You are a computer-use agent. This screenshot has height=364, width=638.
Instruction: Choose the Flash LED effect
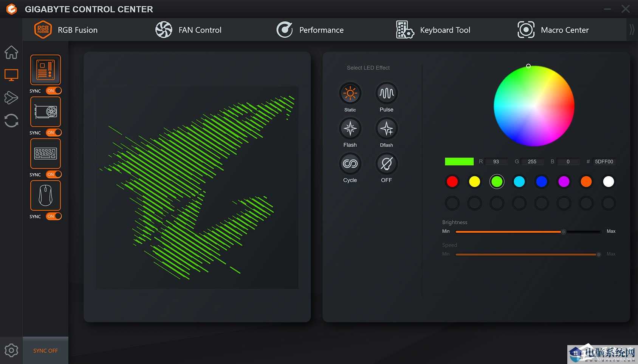(x=350, y=128)
